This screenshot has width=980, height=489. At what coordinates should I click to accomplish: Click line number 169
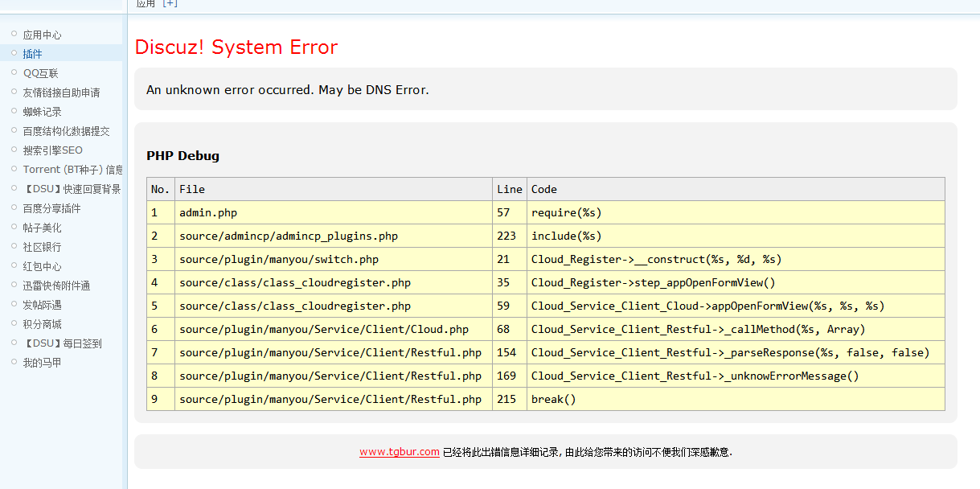pos(510,376)
